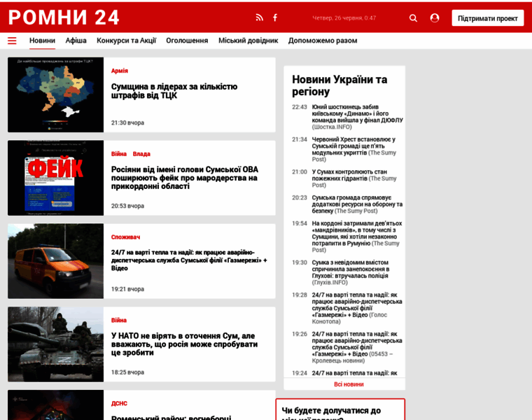Image resolution: width=532 pixels, height=420 pixels.
Task: Click the Війна tag on ФЕЙК article
Action: tap(119, 154)
